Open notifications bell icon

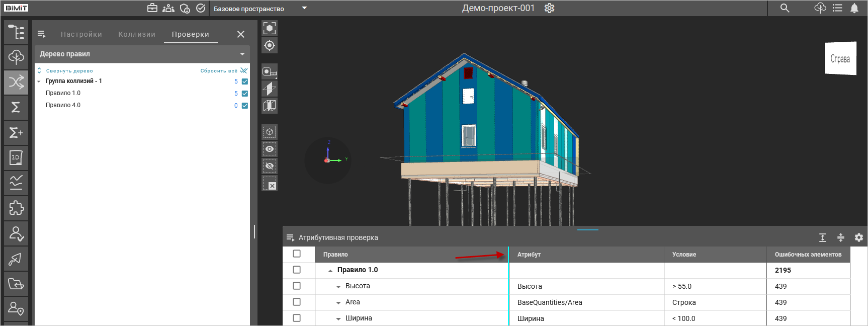coord(854,8)
